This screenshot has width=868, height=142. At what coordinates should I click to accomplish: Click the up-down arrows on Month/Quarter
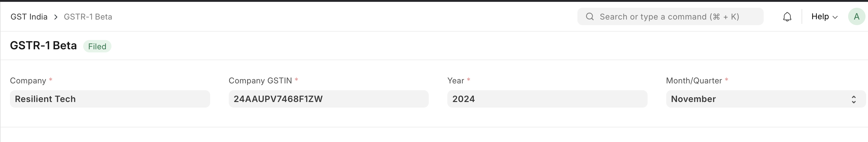pyautogui.click(x=853, y=99)
